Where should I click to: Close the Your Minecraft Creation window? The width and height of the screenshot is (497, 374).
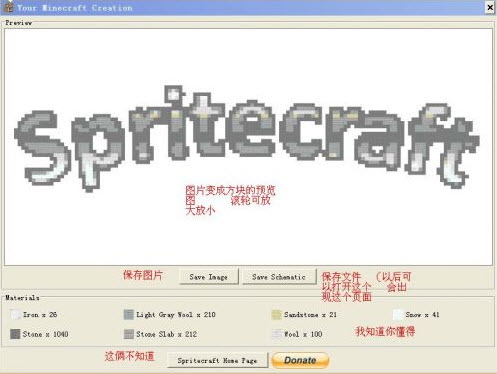pyautogui.click(x=489, y=7)
